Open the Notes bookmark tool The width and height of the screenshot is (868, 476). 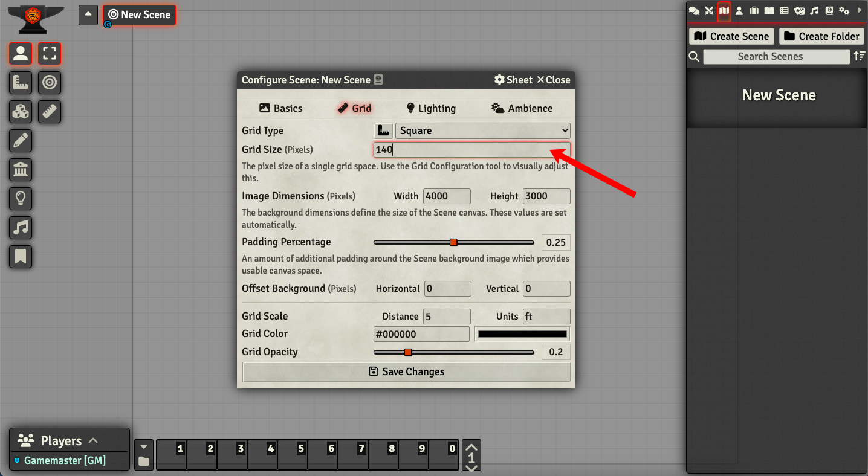click(21, 257)
